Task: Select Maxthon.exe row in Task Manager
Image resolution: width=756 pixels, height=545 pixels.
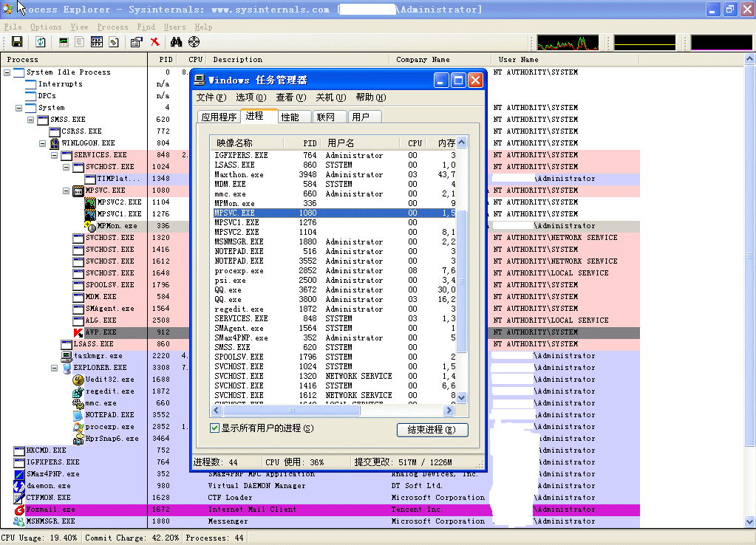Action: click(335, 174)
